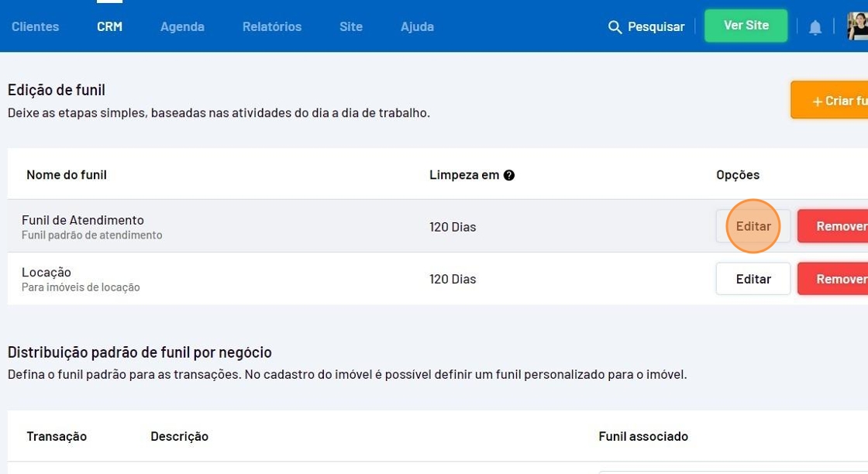Select the Locação row name

pos(46,273)
